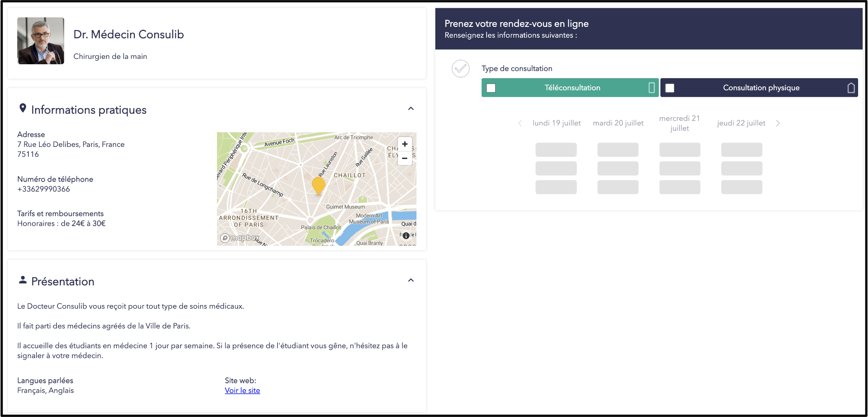Choose the Téléconsultation option button
This screenshot has width=868, height=417.
pyautogui.click(x=572, y=88)
